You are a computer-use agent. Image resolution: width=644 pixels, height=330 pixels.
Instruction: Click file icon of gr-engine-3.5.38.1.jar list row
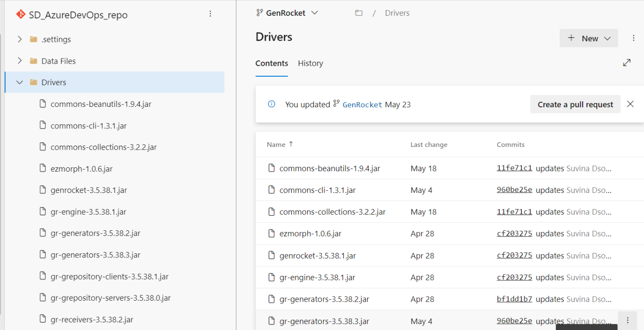tap(271, 277)
